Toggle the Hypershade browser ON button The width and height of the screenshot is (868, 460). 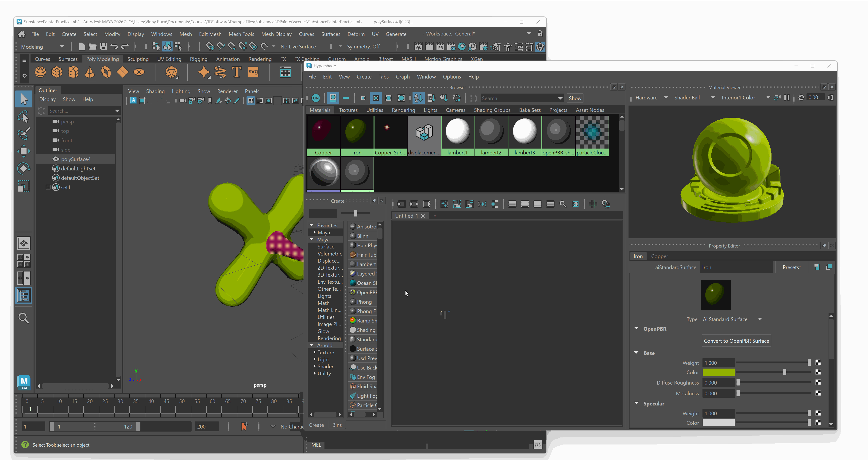coord(316,98)
